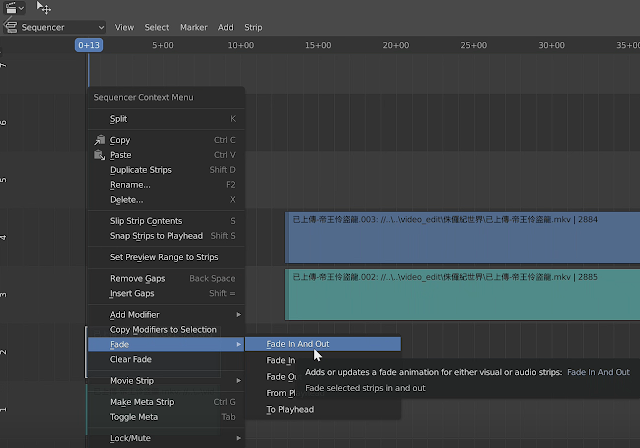Open the Marker menu

193,27
